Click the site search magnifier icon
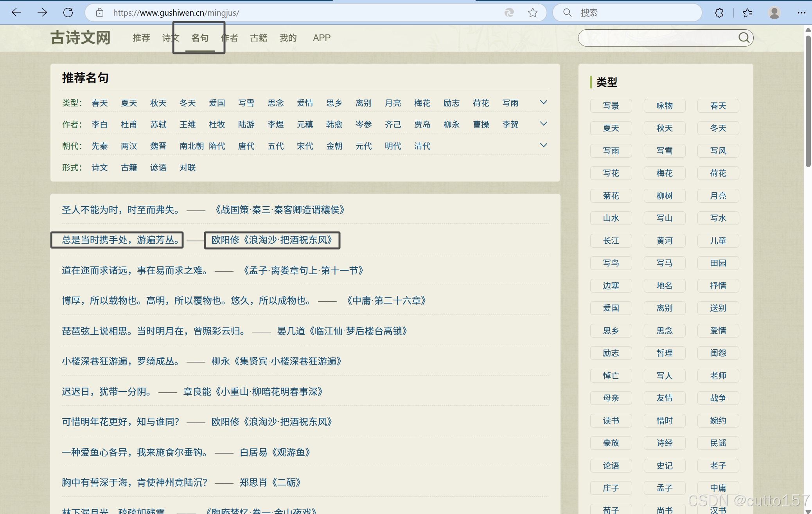The image size is (812, 514). [x=744, y=38]
